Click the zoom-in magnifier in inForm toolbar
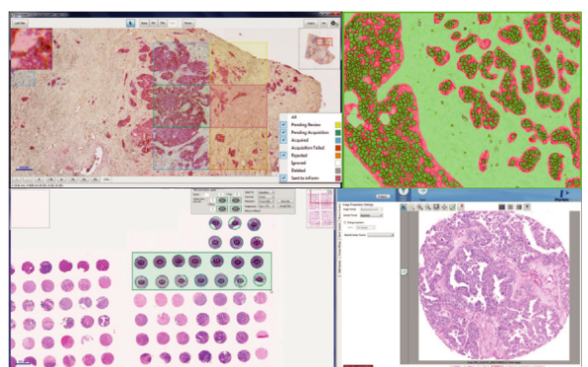 click(420, 207)
